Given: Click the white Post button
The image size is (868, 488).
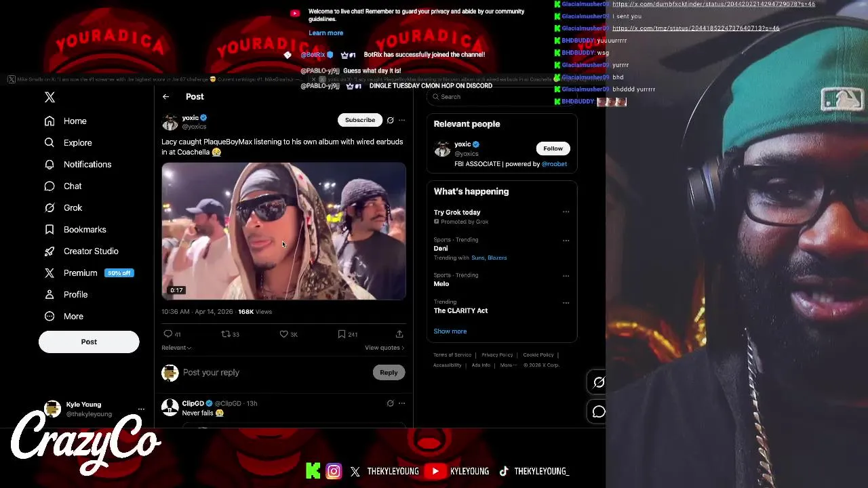Looking at the screenshot, I should tap(89, 342).
